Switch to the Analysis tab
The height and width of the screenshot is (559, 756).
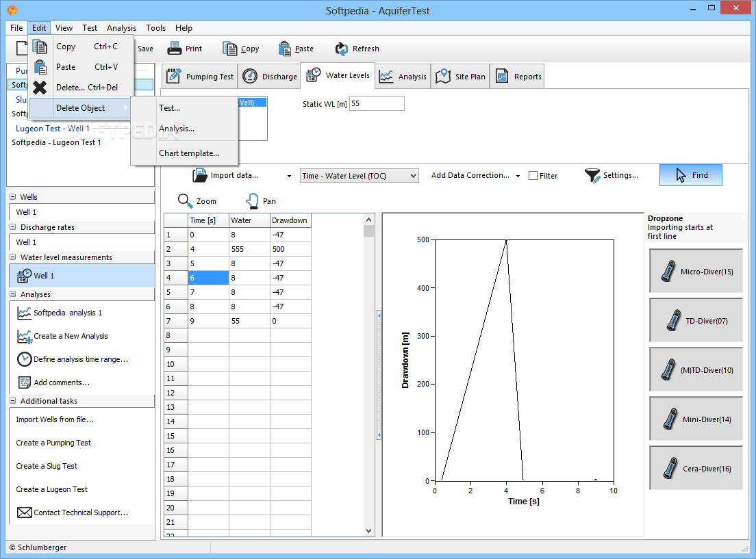pos(403,77)
